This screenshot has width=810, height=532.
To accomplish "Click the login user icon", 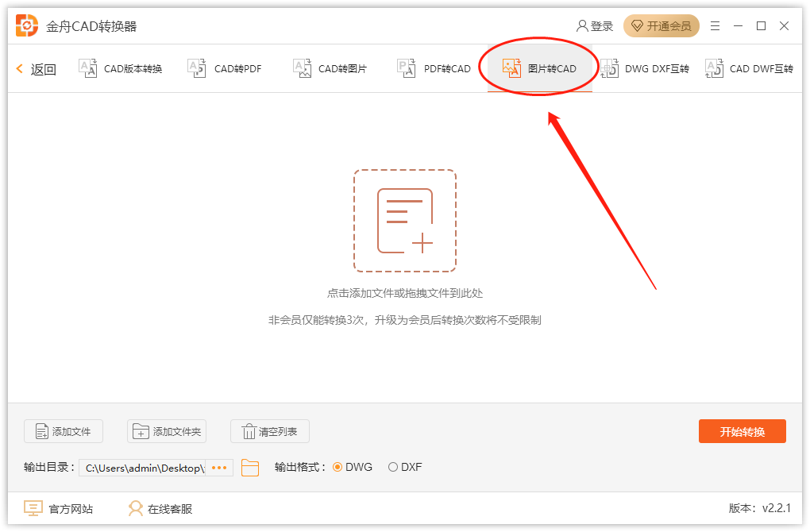I will point(582,26).
